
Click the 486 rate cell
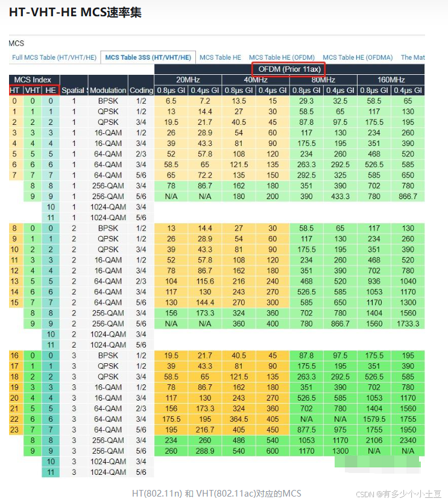click(x=239, y=440)
